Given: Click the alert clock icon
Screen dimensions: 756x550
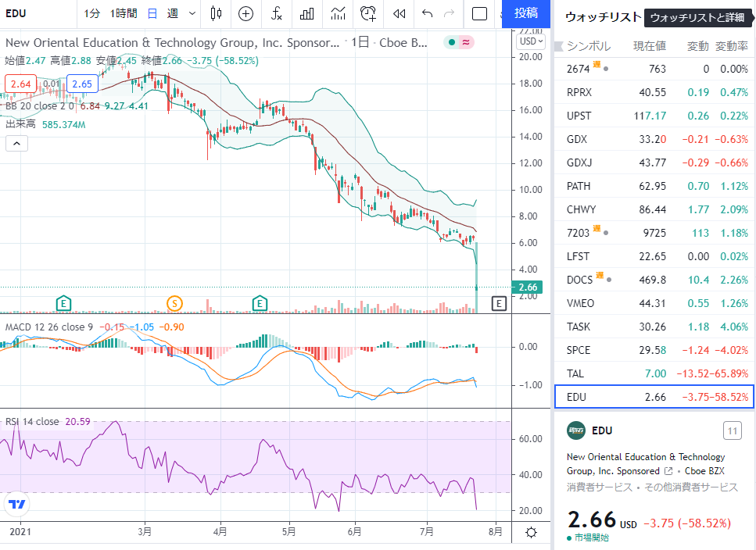Looking at the screenshot, I should pyautogui.click(x=368, y=13).
